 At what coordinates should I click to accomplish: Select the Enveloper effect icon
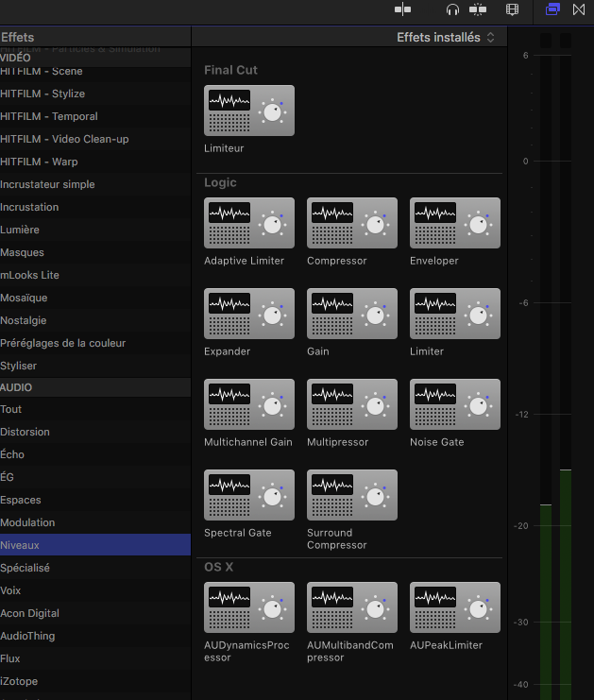point(455,223)
